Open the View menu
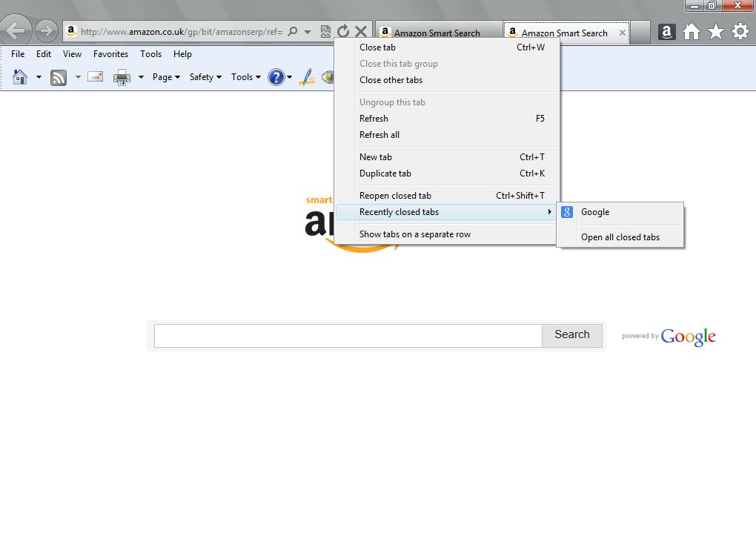Image resolution: width=756 pixels, height=542 pixels. [72, 54]
